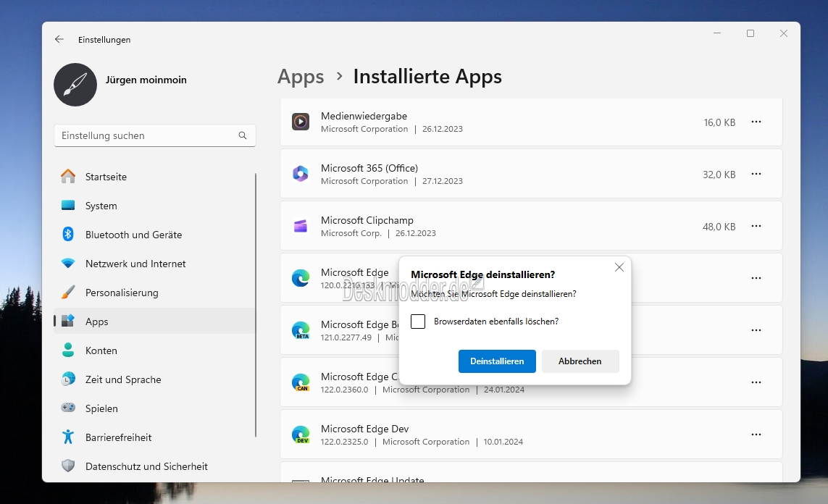
Task: Click the '16,0 KB' size value
Action: coord(719,122)
